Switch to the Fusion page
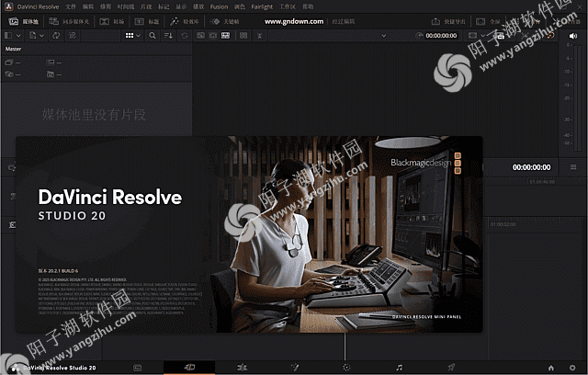The width and height of the screenshot is (588, 375). pos(294,368)
